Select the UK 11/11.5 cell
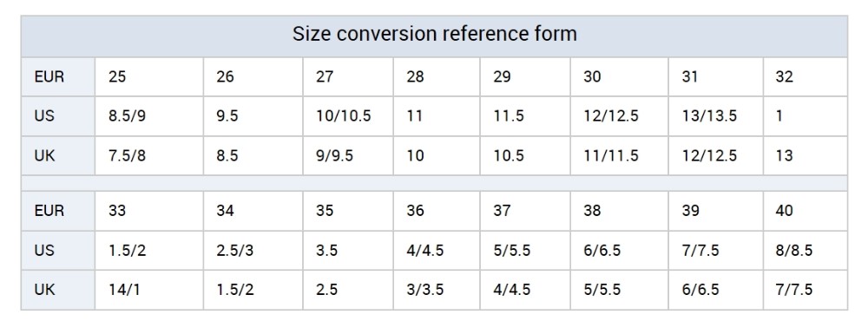 (620, 156)
